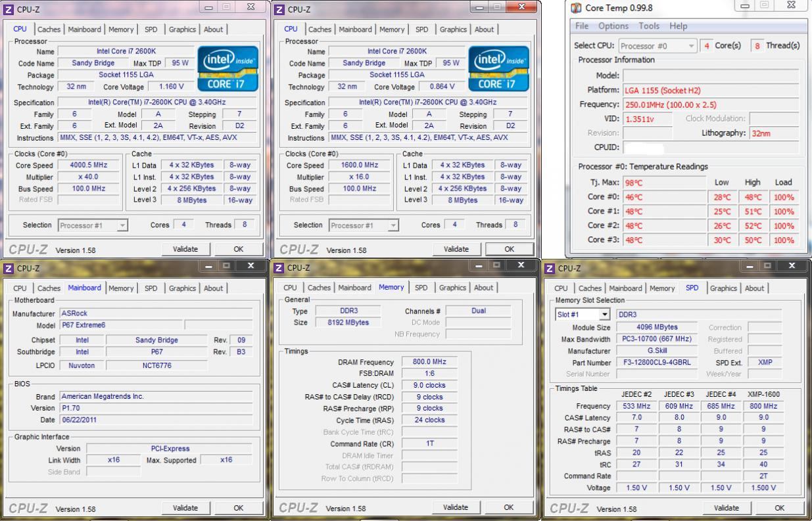Click the SPD Manufacturer value G.Skill
The height and width of the screenshot is (521, 812).
tap(657, 351)
